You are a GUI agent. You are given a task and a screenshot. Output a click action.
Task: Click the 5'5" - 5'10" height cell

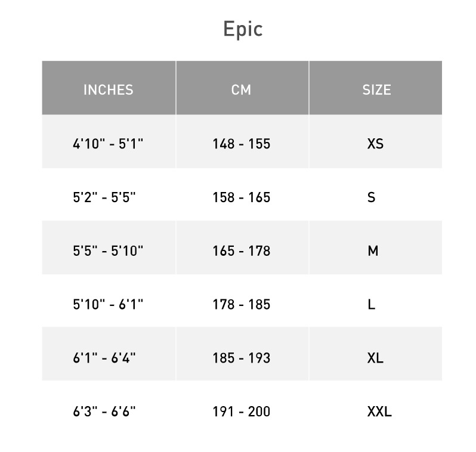click(108, 251)
